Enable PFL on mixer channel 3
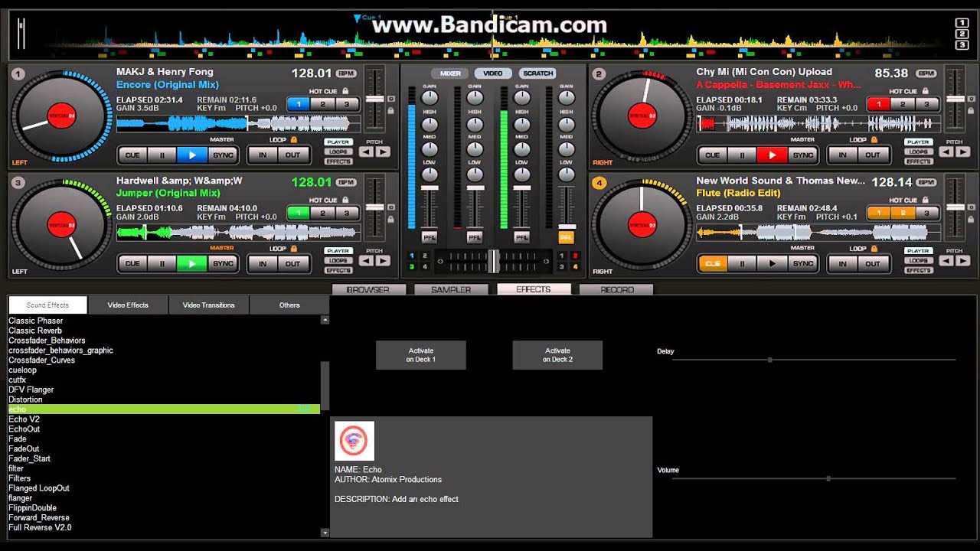 [521, 237]
